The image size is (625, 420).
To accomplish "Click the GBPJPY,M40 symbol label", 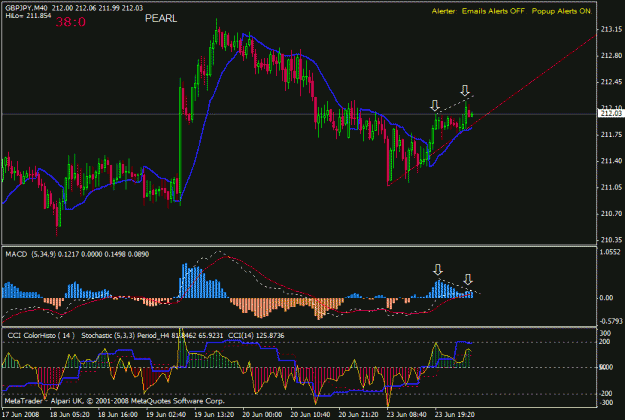I will [26, 8].
